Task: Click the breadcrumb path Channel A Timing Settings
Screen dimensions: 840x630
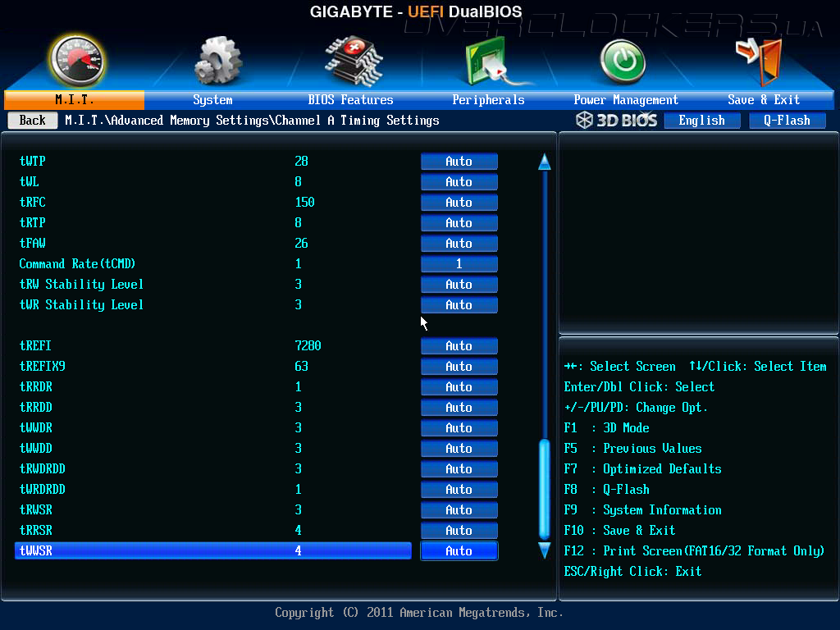Action: pos(357,120)
